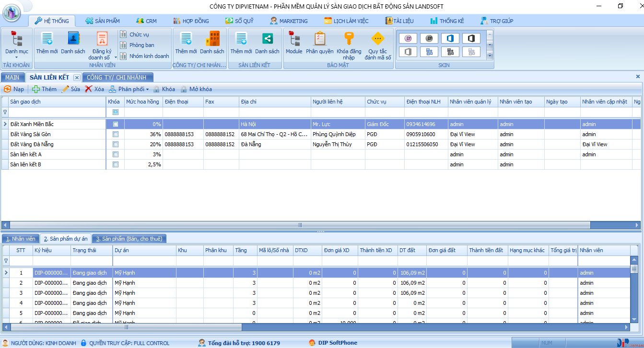Toggle Khóa checkbox for Đất Vàng Đà Nẵng

coord(115,144)
